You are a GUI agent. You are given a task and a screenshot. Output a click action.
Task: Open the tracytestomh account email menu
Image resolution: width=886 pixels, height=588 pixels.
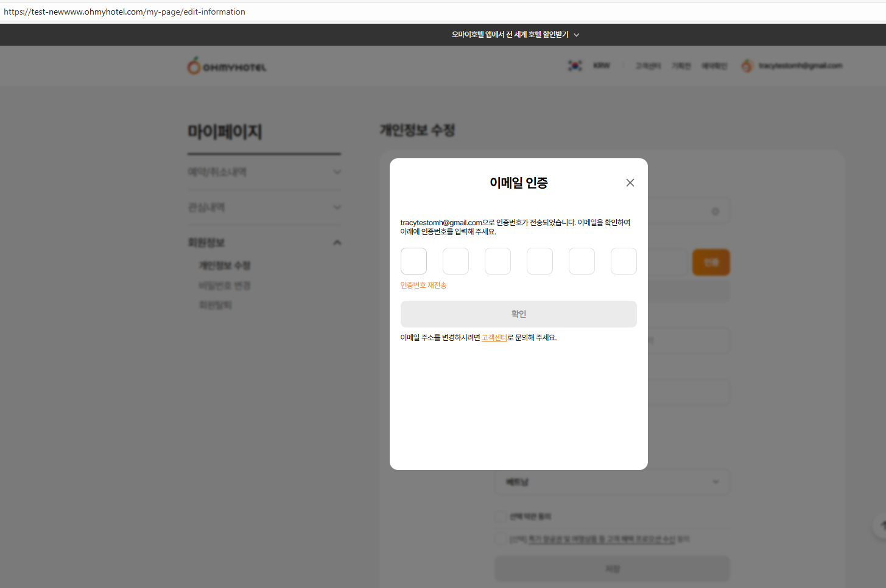800,66
